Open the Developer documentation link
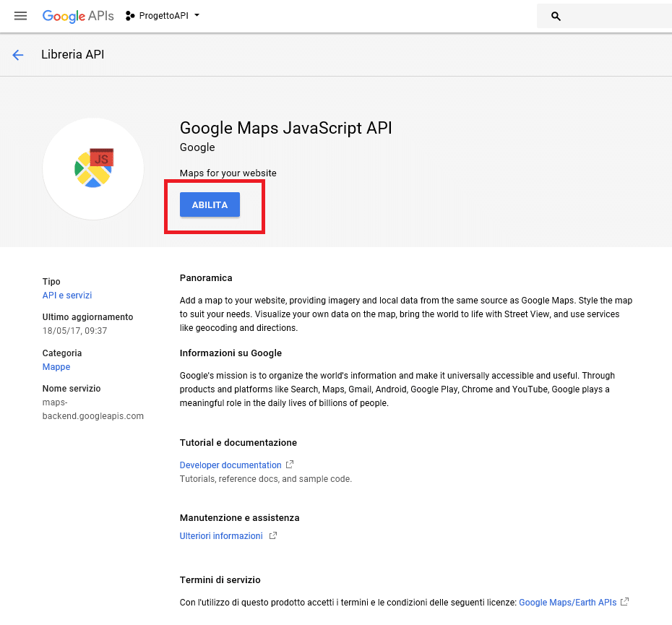672x625 pixels. point(231,465)
